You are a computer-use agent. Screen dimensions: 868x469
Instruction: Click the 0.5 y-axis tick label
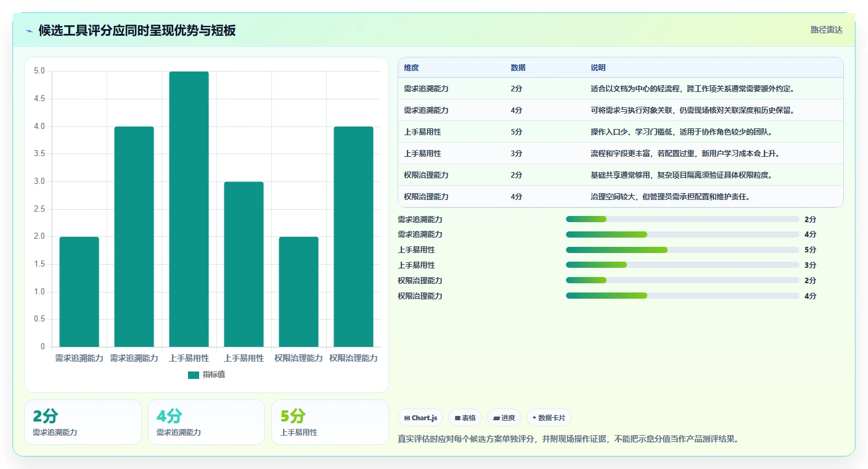(x=39, y=319)
